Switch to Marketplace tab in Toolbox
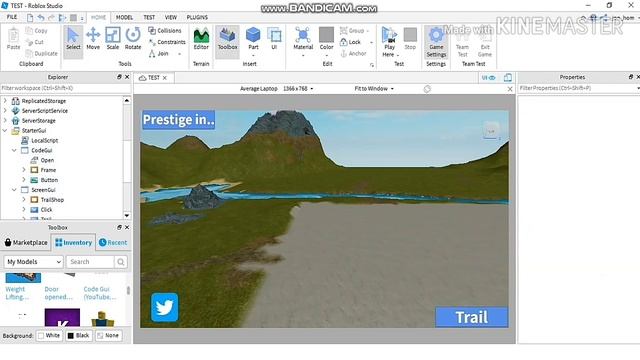640x360 pixels. pos(26,242)
